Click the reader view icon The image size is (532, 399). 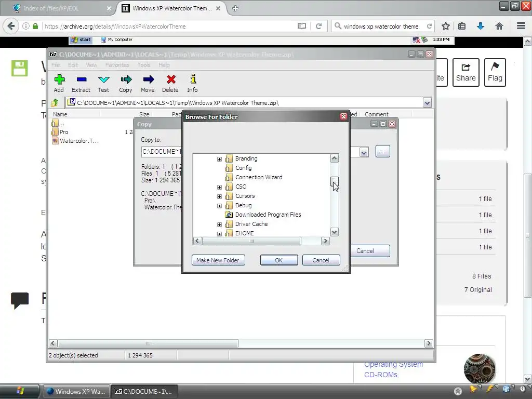(302, 26)
